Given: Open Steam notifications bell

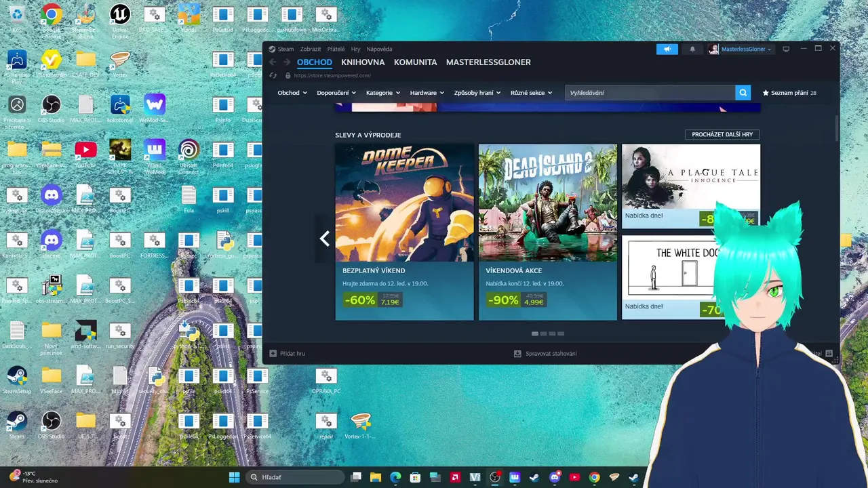Looking at the screenshot, I should [692, 49].
